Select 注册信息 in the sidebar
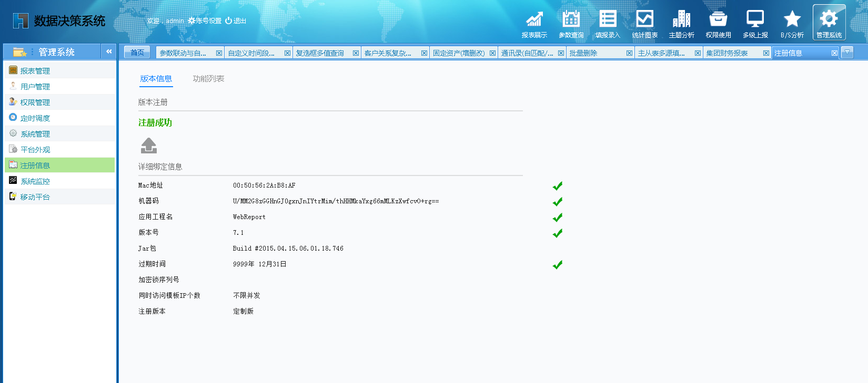 pos(59,165)
